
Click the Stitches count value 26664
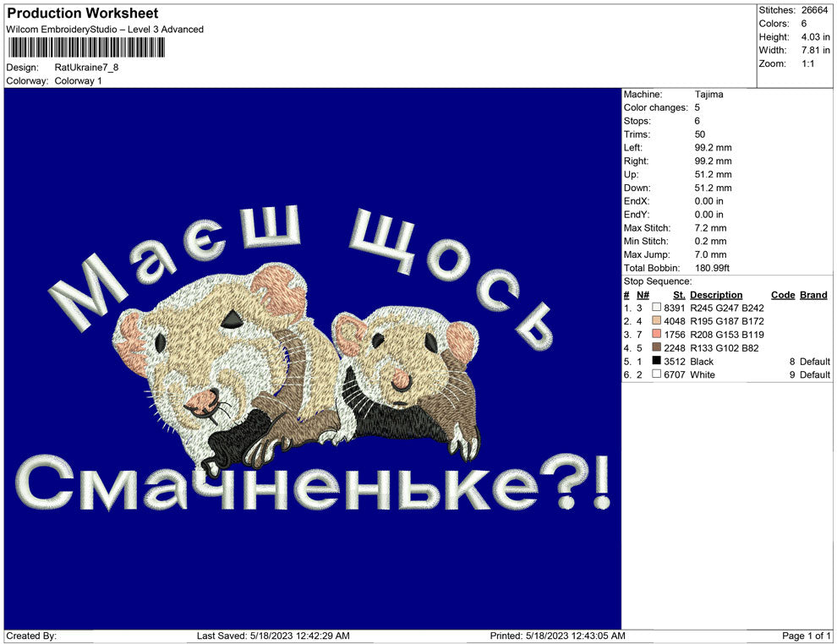814,11
